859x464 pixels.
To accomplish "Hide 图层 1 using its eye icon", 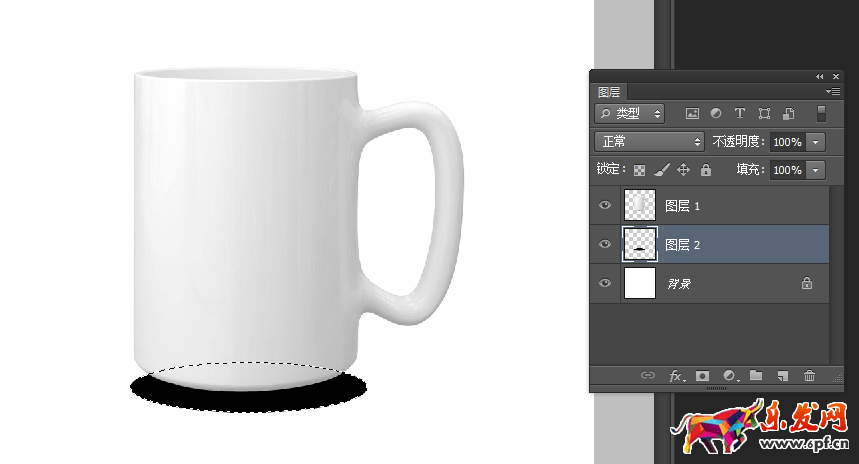I will tap(604, 205).
